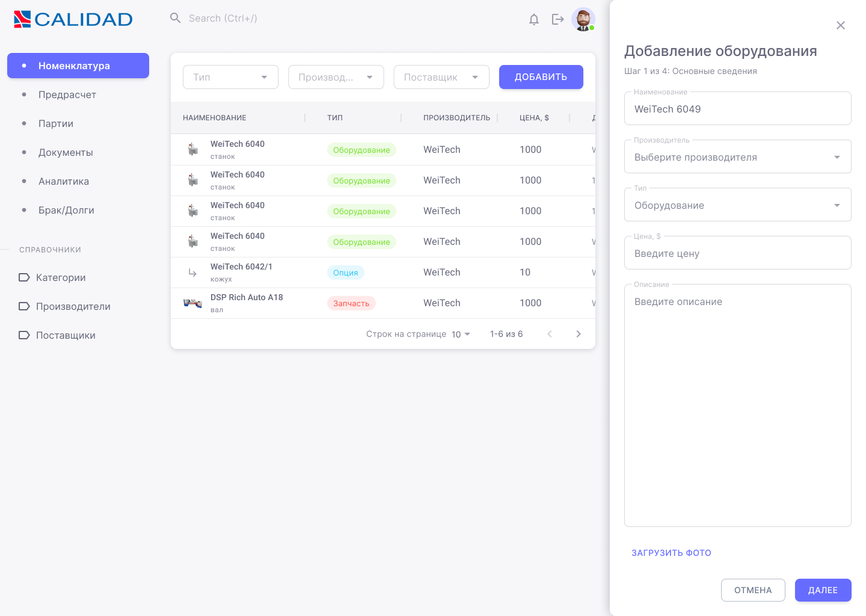Open Номенклатура section
Viewport: 866px width, 616px height.
(x=78, y=66)
